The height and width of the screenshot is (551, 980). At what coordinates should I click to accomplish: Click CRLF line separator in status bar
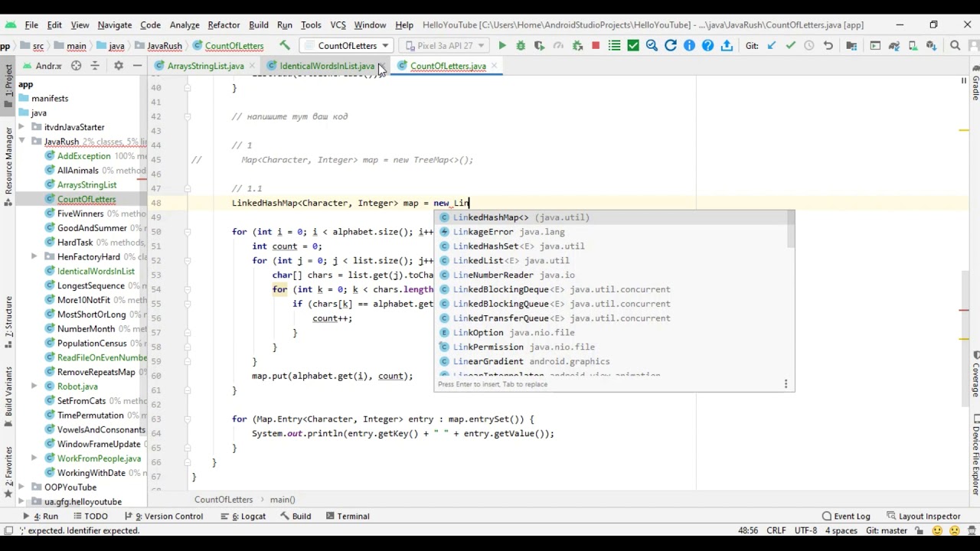(776, 530)
